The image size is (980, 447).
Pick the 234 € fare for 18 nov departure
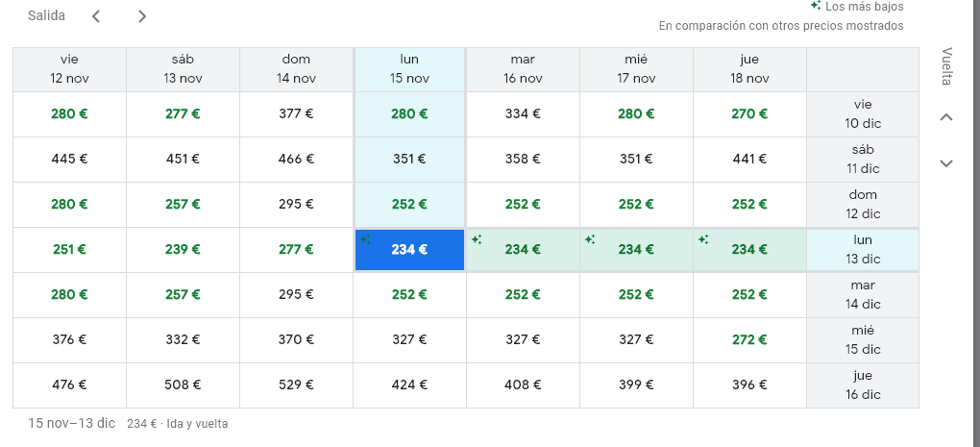(x=749, y=250)
